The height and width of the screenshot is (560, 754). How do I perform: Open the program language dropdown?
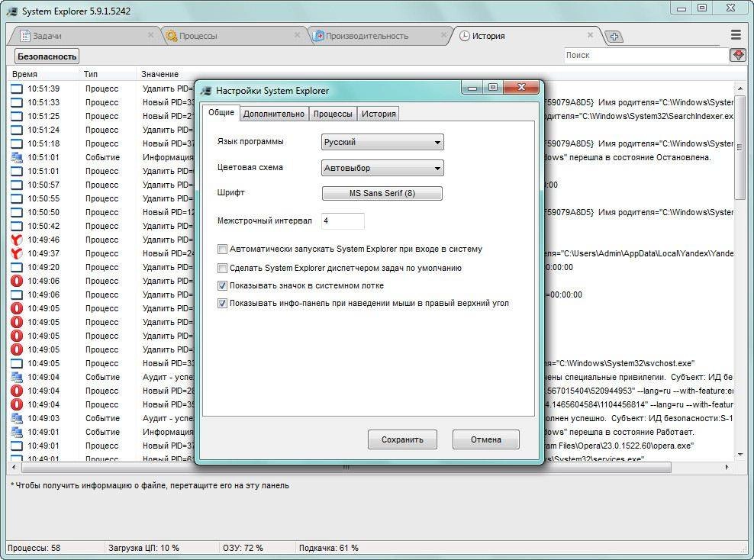point(382,142)
